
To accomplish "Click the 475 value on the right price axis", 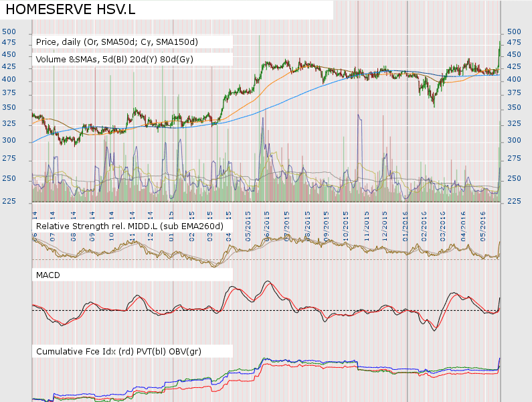I will coord(514,42).
